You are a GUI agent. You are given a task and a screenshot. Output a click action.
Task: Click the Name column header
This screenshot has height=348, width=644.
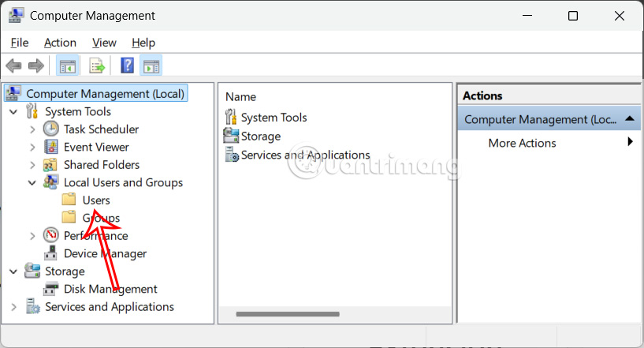[x=240, y=96]
